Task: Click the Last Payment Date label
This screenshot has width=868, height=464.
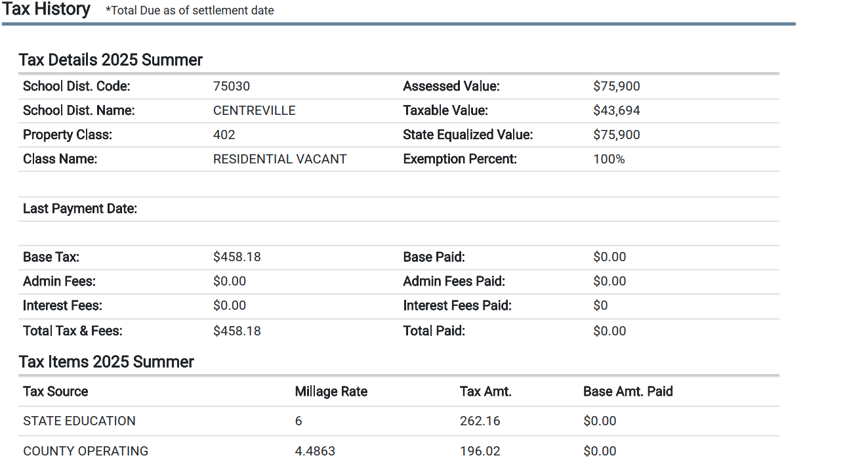Action: pos(80,209)
